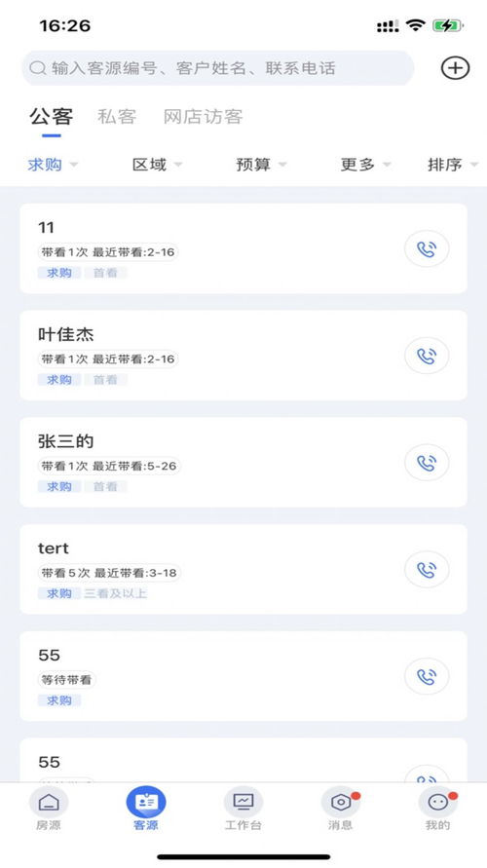Tap phone icon for customer 11
Screen dimensions: 487x868
click(427, 248)
